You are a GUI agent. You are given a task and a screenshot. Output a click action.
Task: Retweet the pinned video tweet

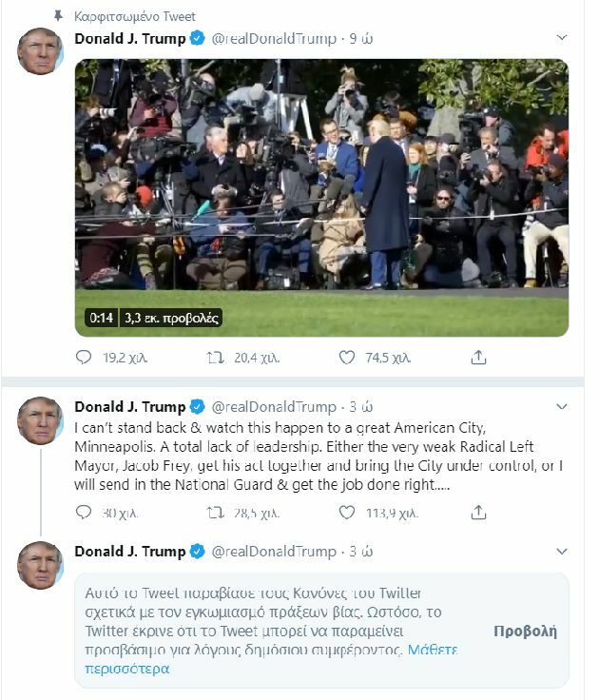215,358
